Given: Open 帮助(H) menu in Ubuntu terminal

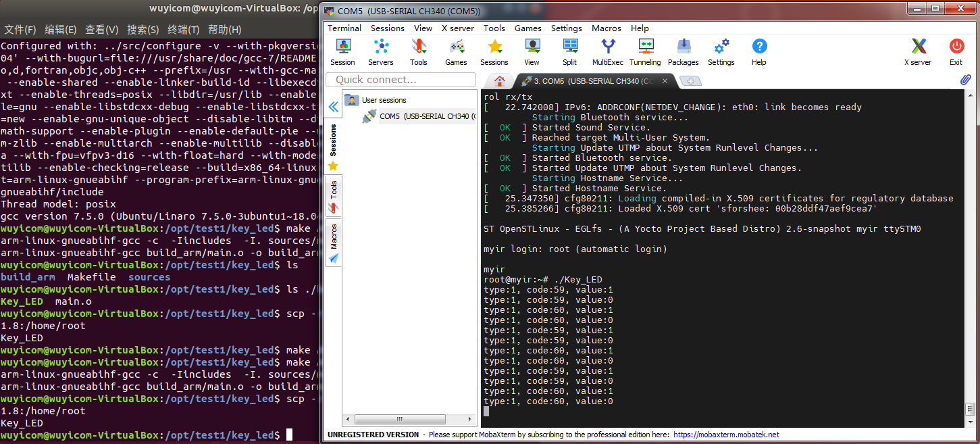Looking at the screenshot, I should (x=225, y=30).
